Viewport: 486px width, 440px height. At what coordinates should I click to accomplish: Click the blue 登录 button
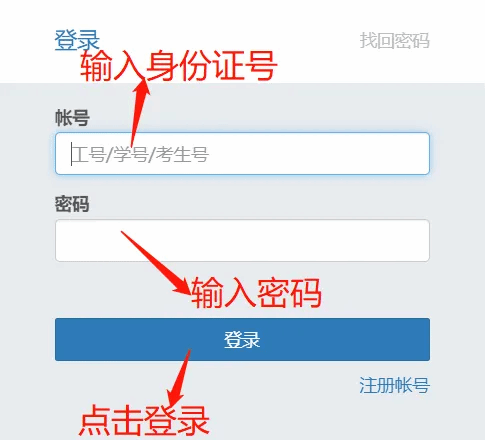(242, 339)
